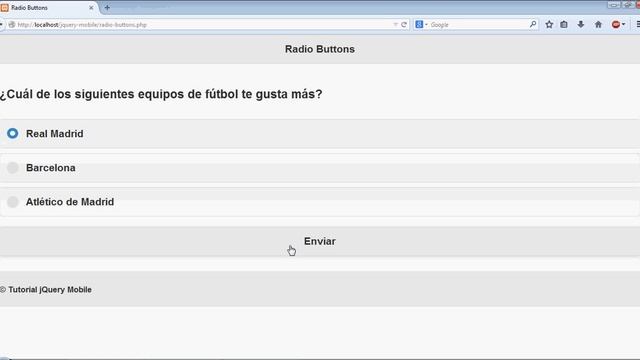
Task: Click the site identity globe icon
Action: point(12,24)
